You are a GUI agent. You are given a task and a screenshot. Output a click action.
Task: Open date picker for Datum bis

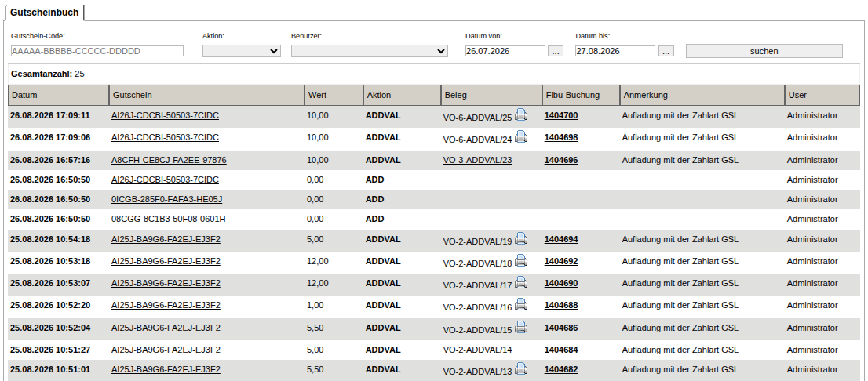[666, 51]
